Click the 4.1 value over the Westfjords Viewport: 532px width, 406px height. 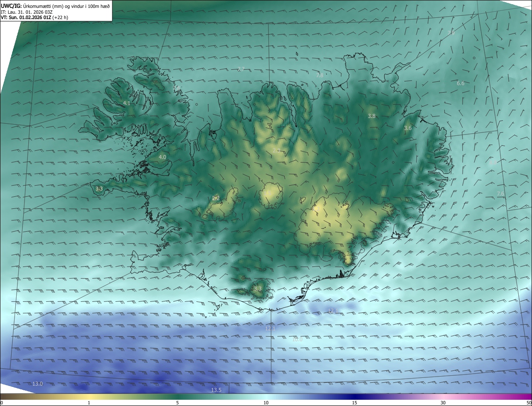tap(127, 103)
